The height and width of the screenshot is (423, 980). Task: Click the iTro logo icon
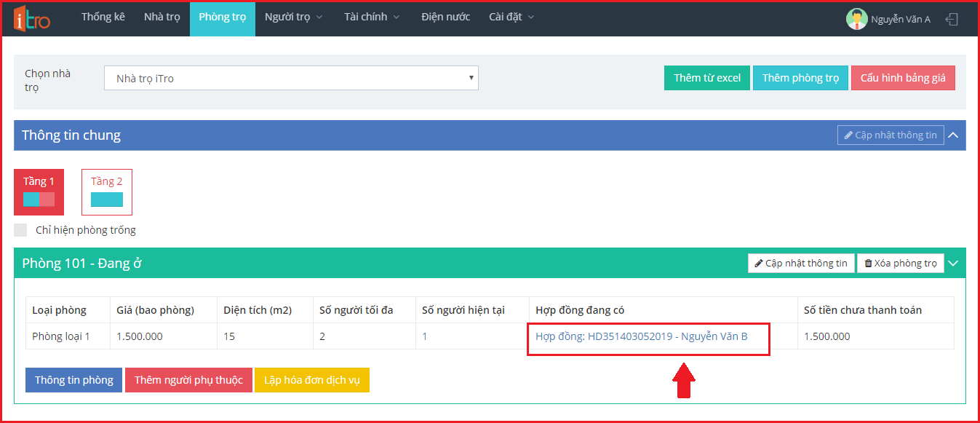(x=32, y=19)
